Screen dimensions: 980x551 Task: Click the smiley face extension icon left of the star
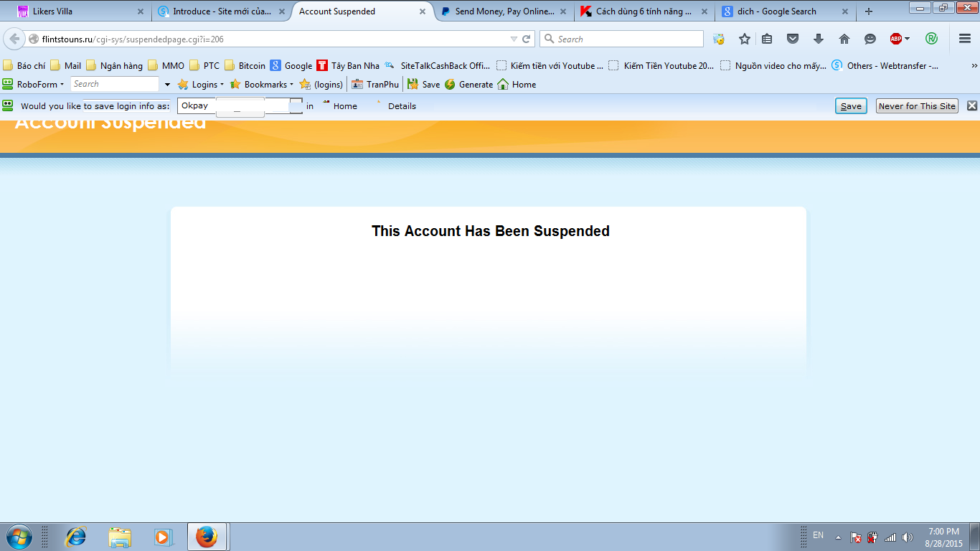(719, 39)
